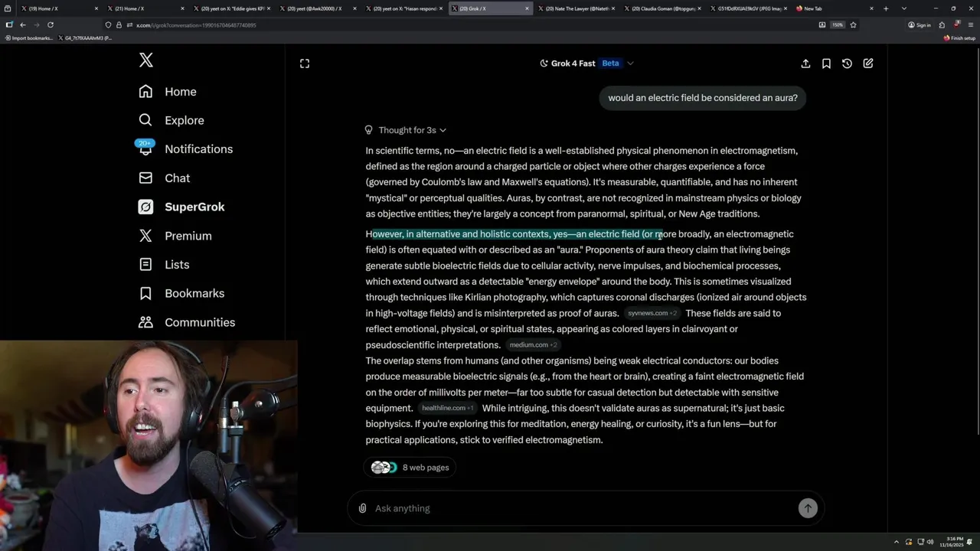Click the user question message bubble
The image size is (980, 551).
tap(703, 98)
